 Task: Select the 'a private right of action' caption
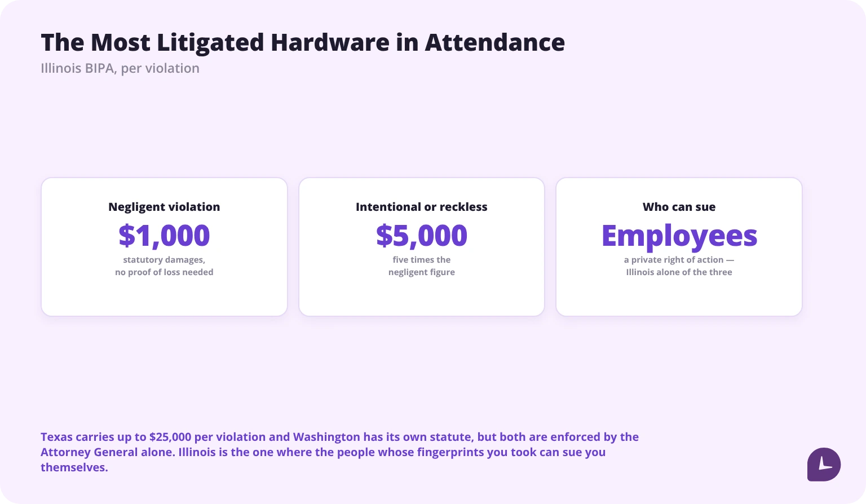673,260
